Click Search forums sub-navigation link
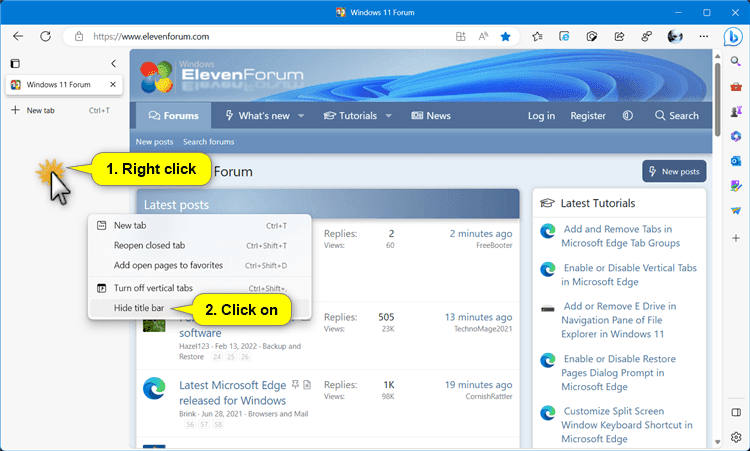The image size is (750, 451). pos(209,142)
